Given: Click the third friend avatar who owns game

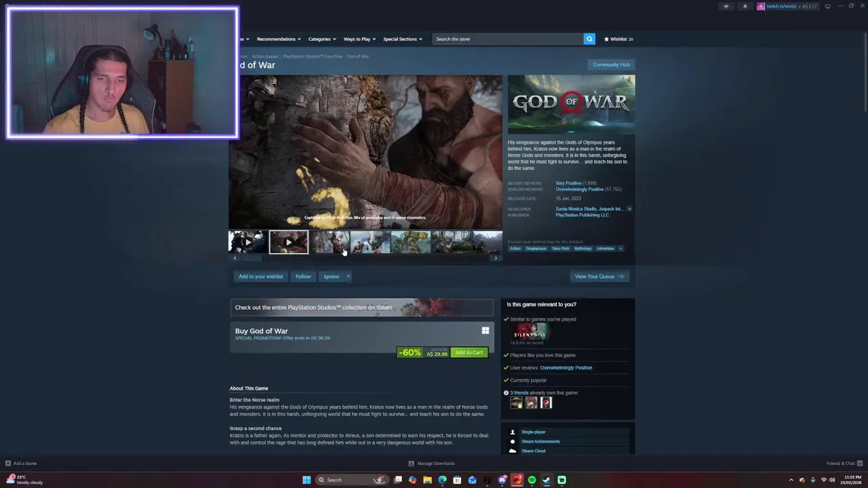Looking at the screenshot, I should (x=546, y=403).
